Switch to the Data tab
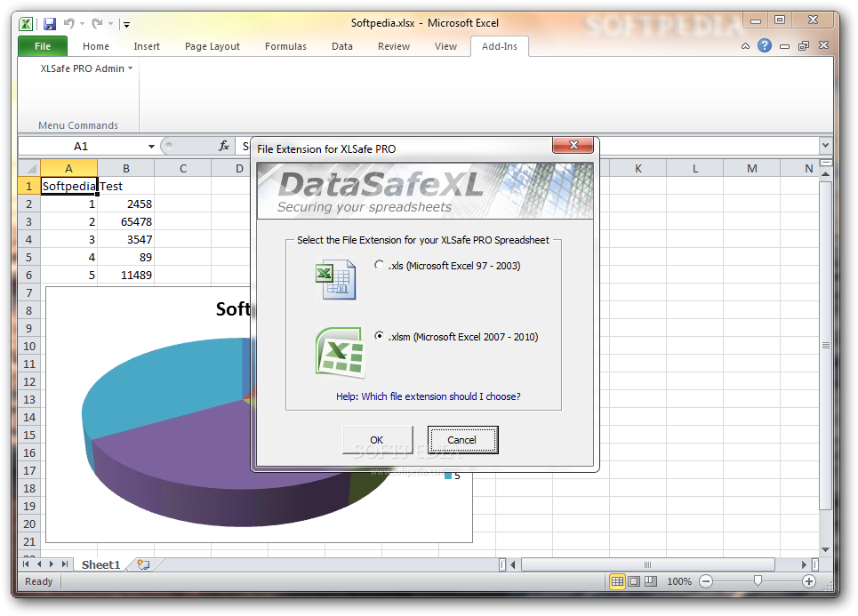This screenshot has height=616, width=858. pyautogui.click(x=342, y=46)
